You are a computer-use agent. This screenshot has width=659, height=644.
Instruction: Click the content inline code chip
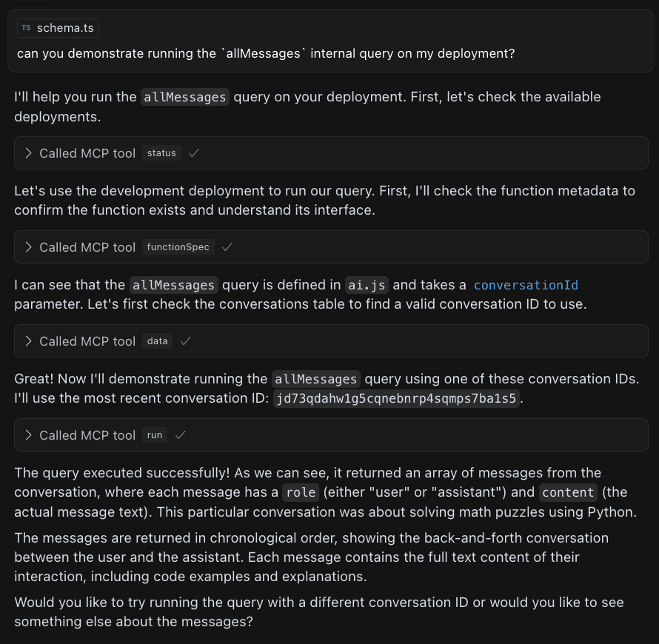click(568, 493)
